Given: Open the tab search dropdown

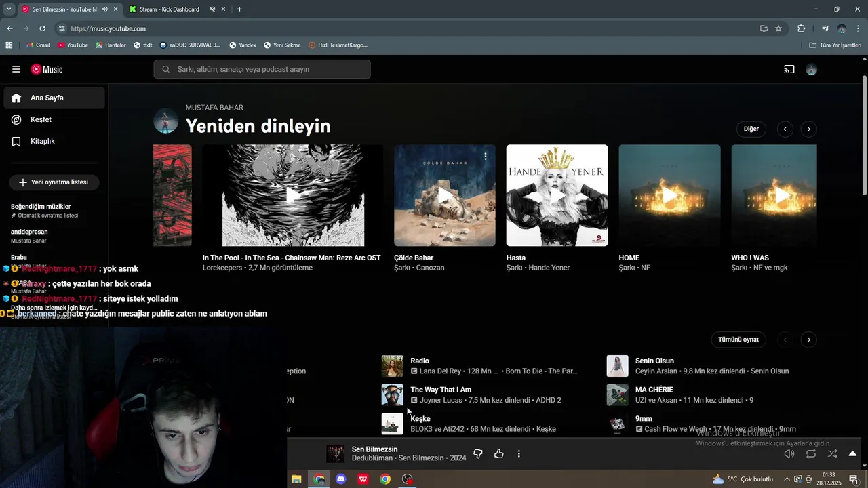Looking at the screenshot, I should 9,9.
